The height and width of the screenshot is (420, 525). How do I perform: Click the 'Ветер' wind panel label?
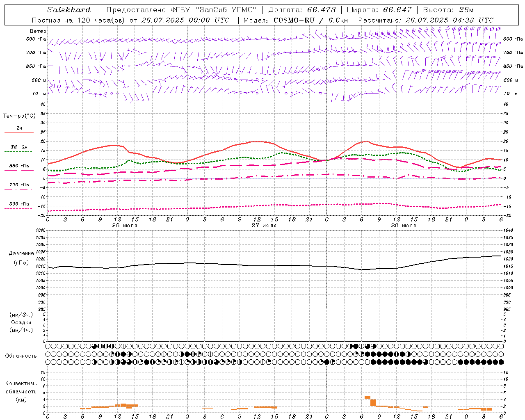point(38,31)
